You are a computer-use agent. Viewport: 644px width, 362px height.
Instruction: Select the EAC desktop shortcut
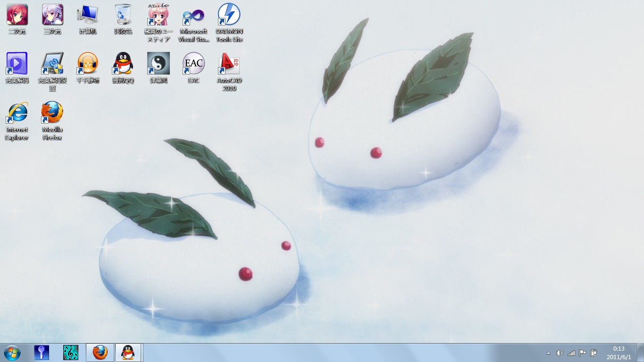coord(193,68)
